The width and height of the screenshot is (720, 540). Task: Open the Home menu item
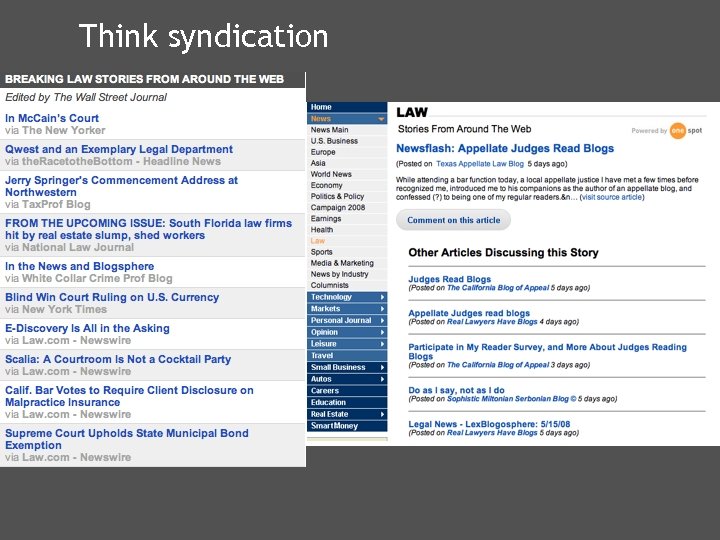tap(347, 107)
